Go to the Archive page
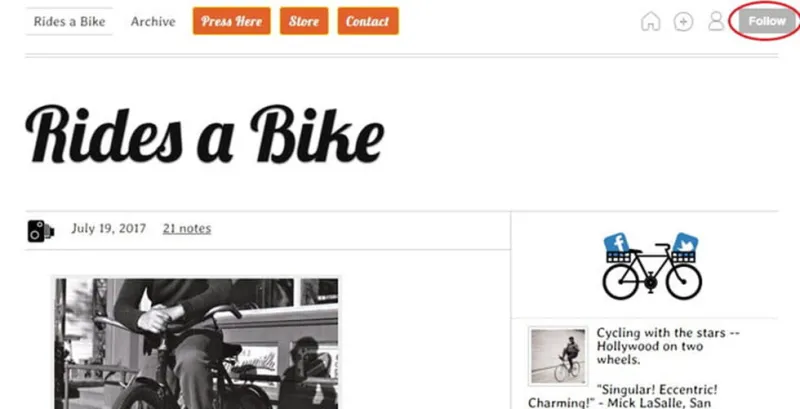The width and height of the screenshot is (800, 409). coord(153,21)
